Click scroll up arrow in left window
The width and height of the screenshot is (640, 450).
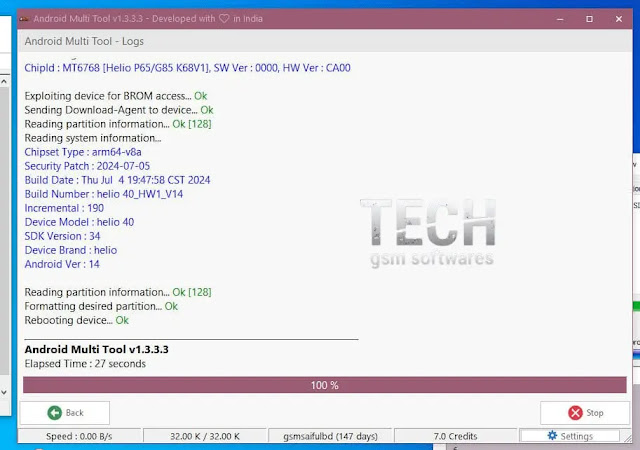click(4, 81)
